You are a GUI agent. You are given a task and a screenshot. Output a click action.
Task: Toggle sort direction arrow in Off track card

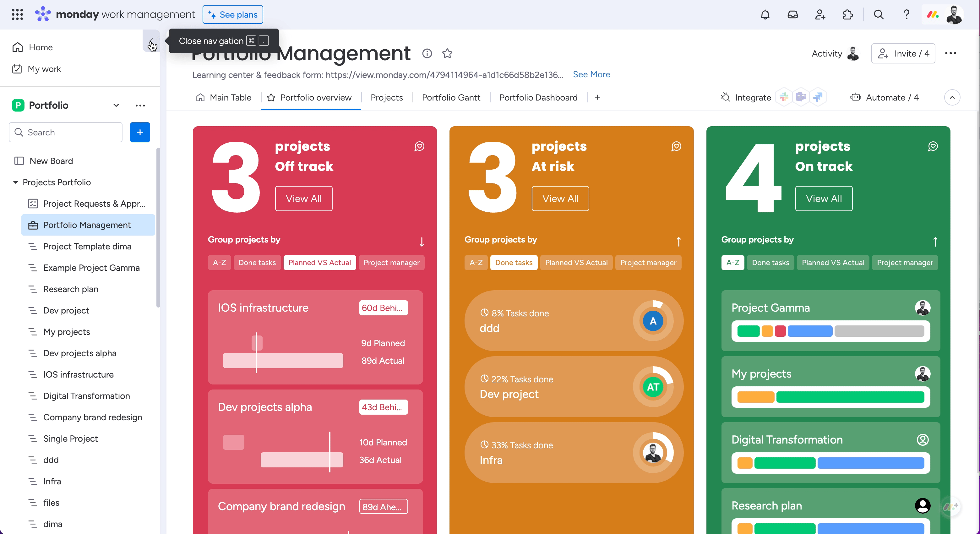422,242
